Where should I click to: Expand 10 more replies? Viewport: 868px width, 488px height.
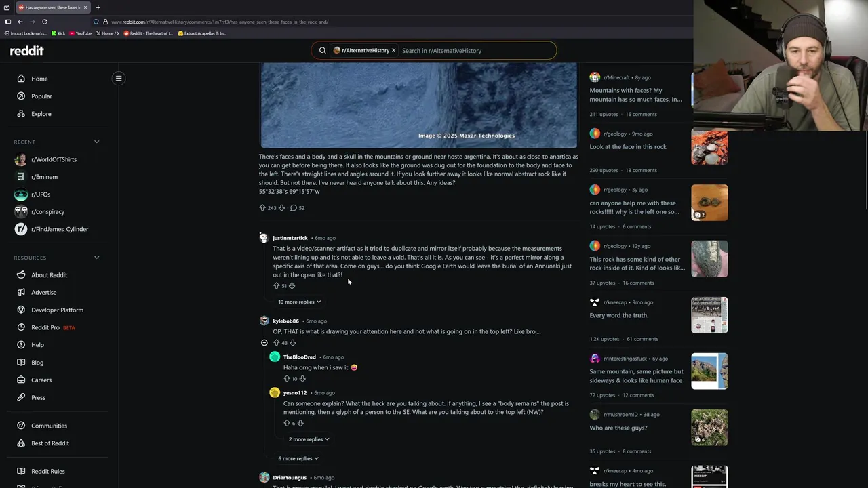[x=299, y=302]
